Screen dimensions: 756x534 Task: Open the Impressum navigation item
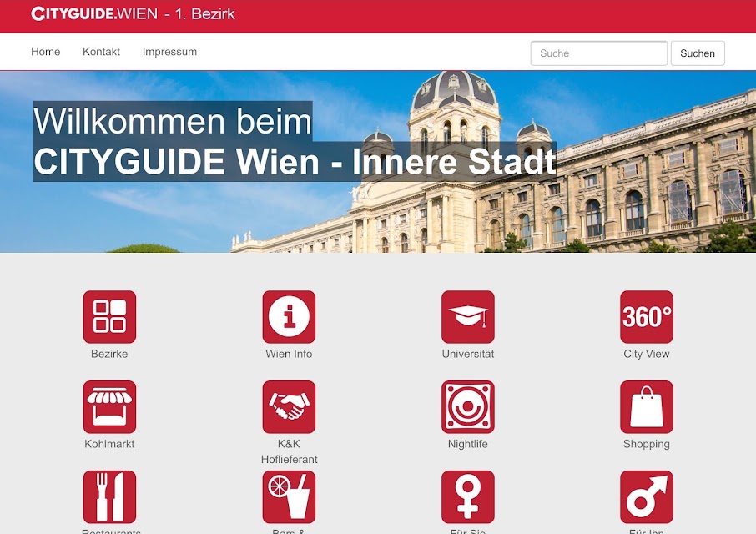coord(169,52)
